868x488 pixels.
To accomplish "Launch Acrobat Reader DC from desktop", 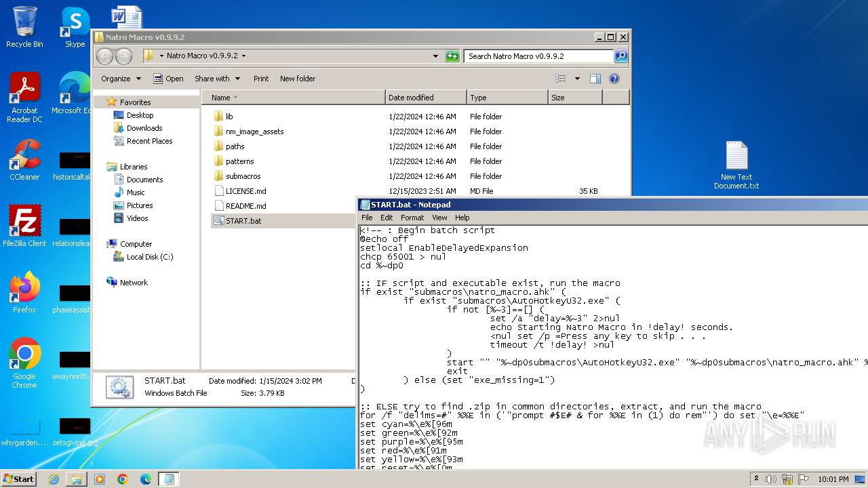I will coord(24,98).
